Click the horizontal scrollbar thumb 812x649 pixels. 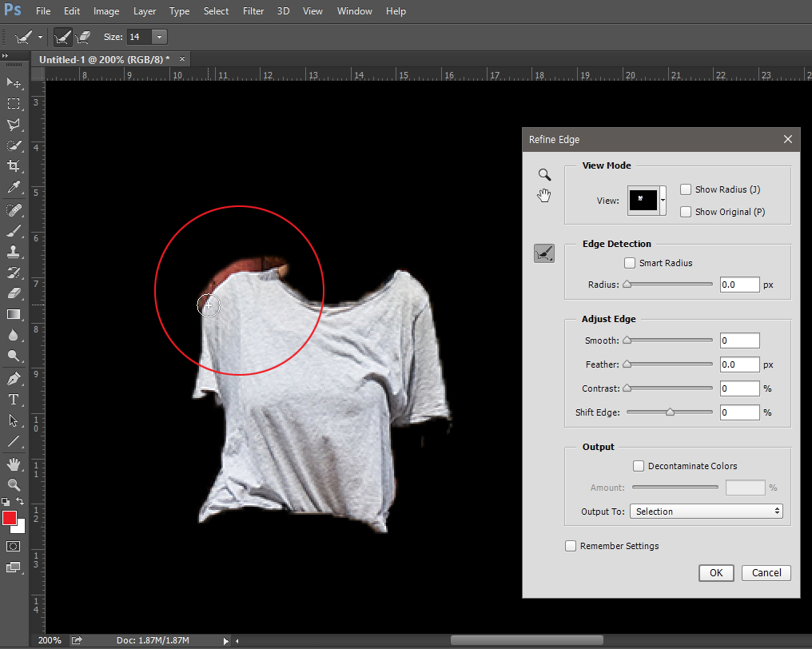click(527, 640)
